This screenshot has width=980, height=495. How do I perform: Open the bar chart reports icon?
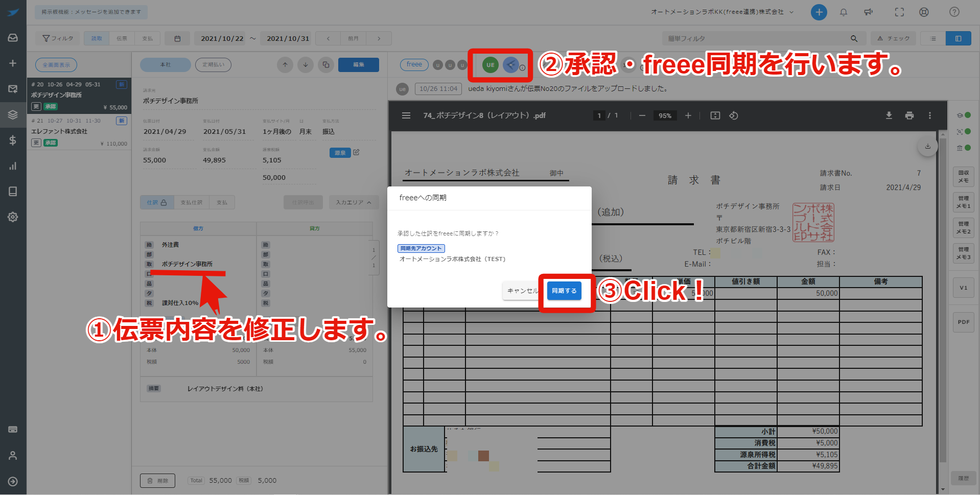pyautogui.click(x=13, y=166)
